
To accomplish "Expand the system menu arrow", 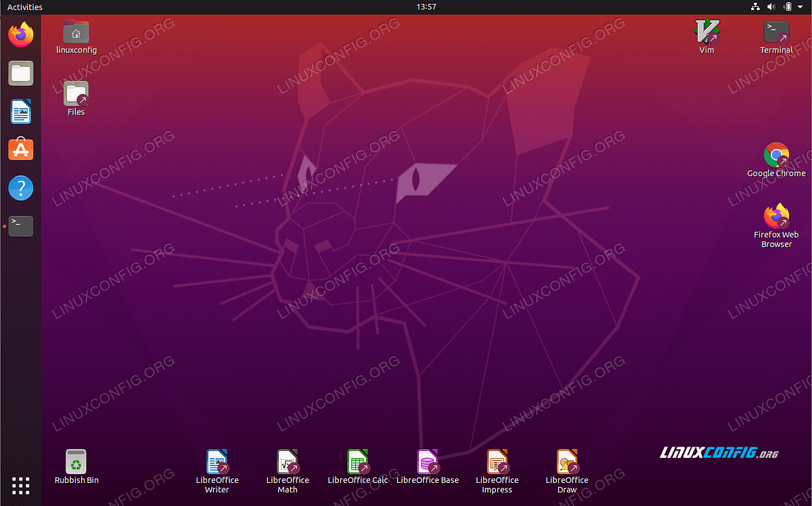I will 800,7.
